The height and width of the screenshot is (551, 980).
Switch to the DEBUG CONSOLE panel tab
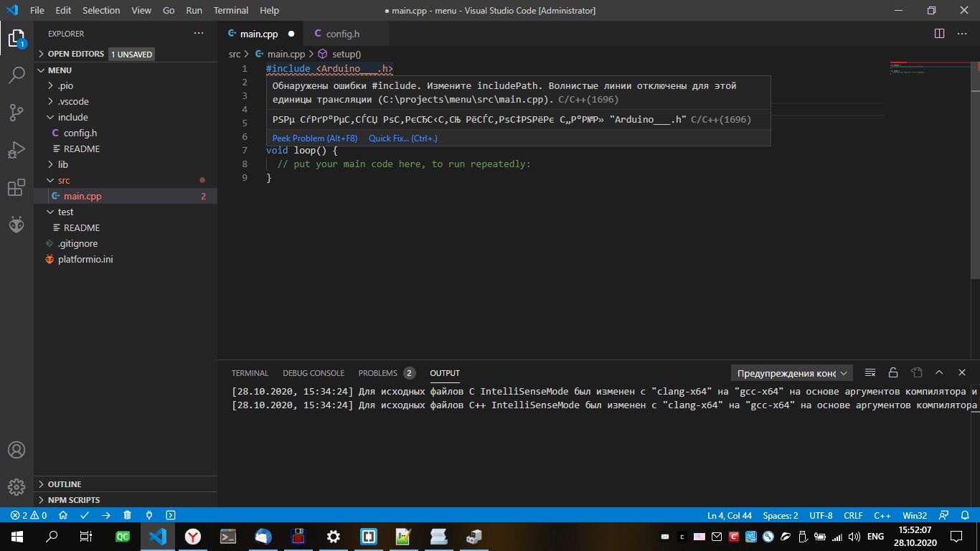(314, 373)
